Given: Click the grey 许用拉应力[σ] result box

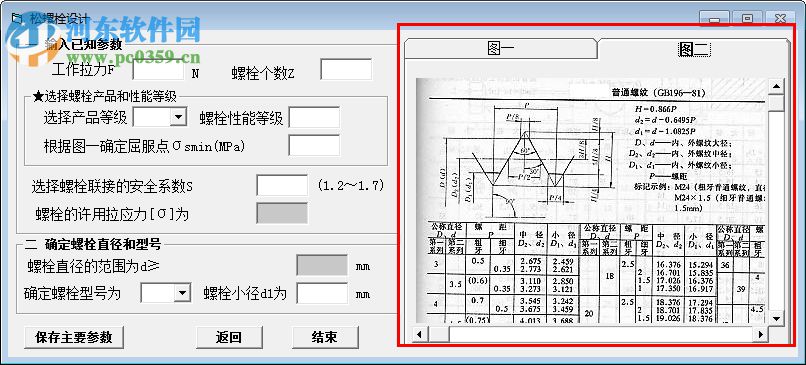Looking at the screenshot, I should (282, 213).
